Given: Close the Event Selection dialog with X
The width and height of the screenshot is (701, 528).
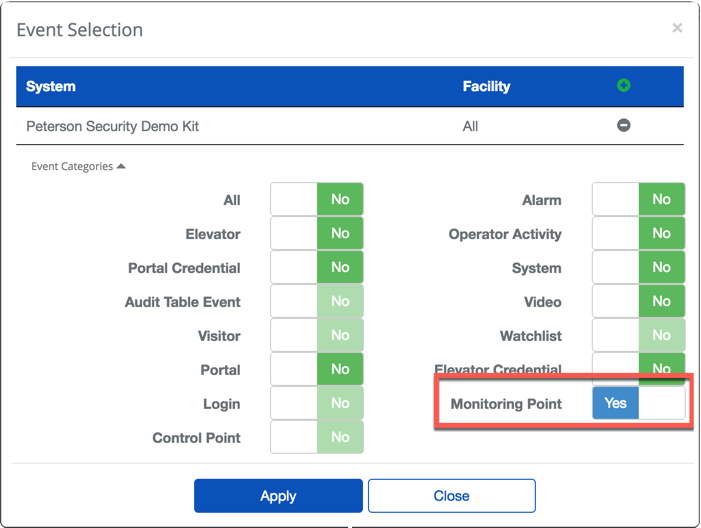Looking at the screenshot, I should point(677,28).
